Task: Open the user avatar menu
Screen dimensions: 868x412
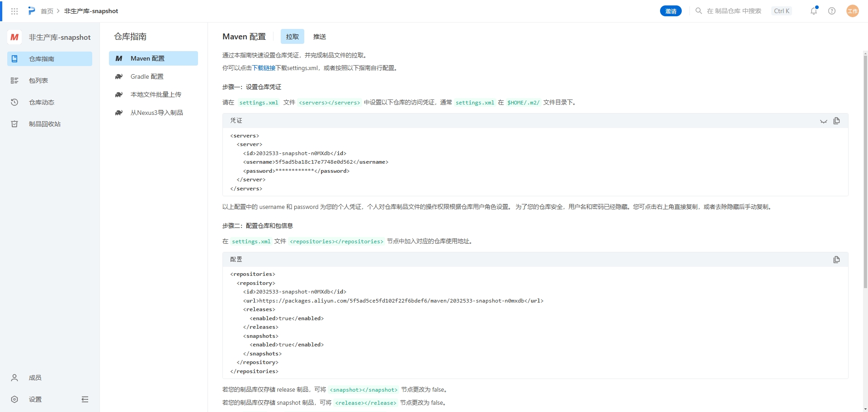Action: [852, 11]
